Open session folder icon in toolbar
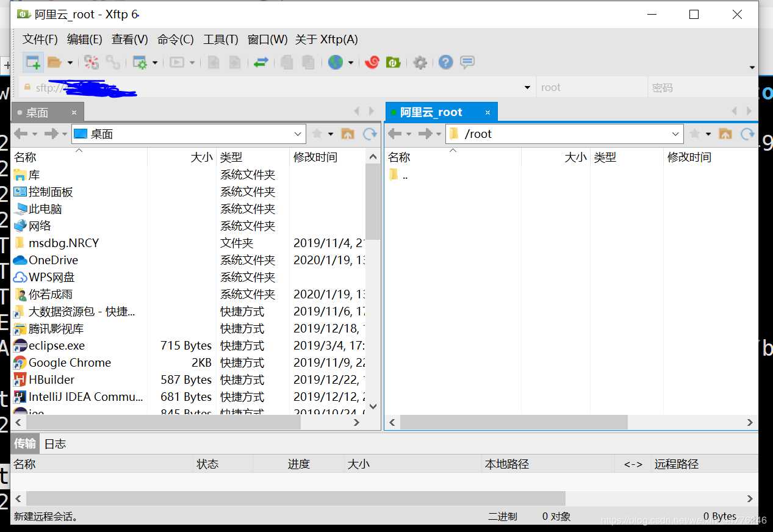Viewport: 773px width, 532px height. pos(54,62)
